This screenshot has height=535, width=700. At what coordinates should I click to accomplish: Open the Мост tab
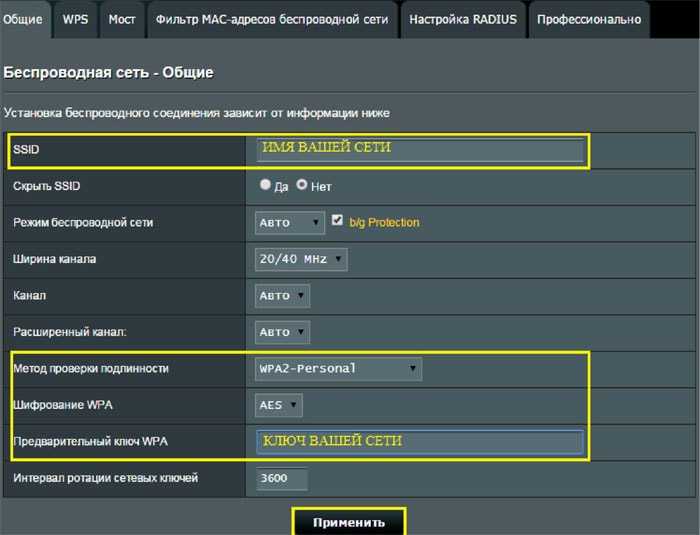122,19
